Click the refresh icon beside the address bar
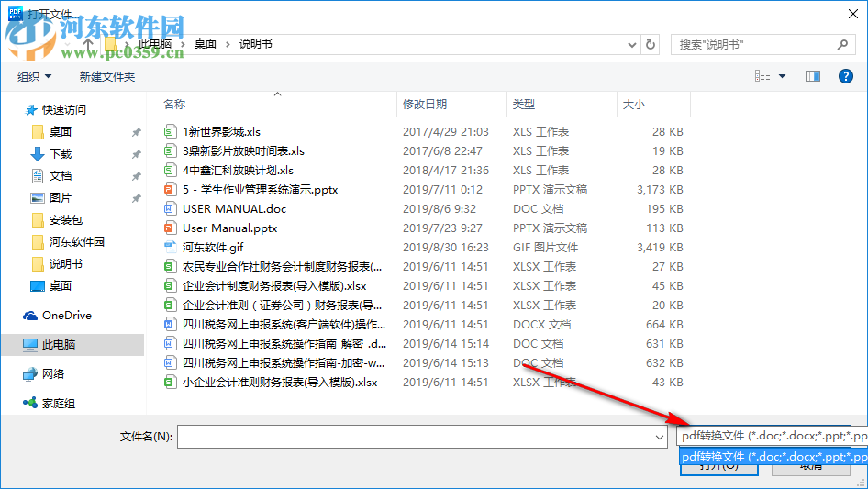 (x=651, y=44)
